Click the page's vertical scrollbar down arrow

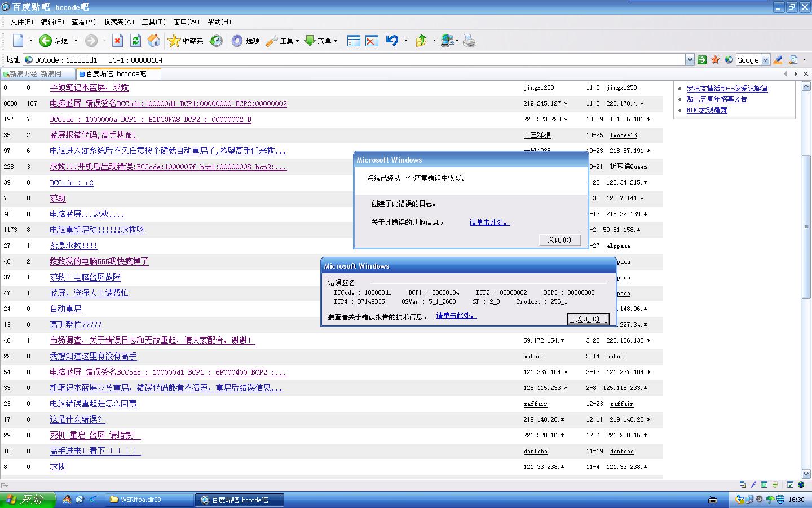click(806, 474)
